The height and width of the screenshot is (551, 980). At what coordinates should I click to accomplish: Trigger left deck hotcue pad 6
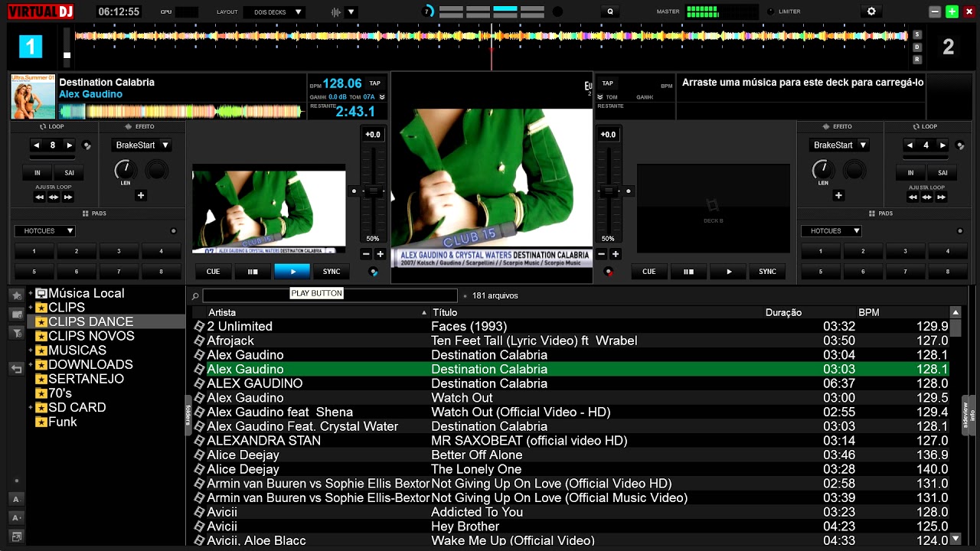pos(77,272)
